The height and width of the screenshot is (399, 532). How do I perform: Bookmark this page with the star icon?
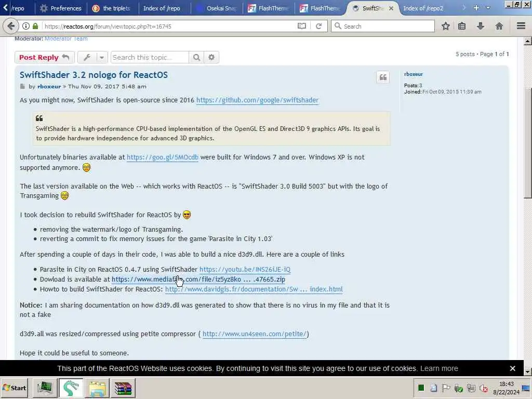point(445,26)
